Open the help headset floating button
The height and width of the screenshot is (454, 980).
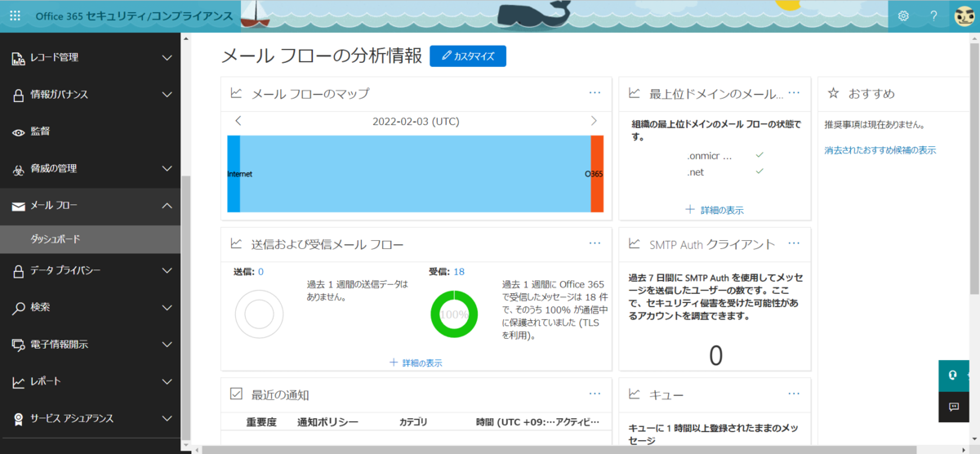click(952, 374)
